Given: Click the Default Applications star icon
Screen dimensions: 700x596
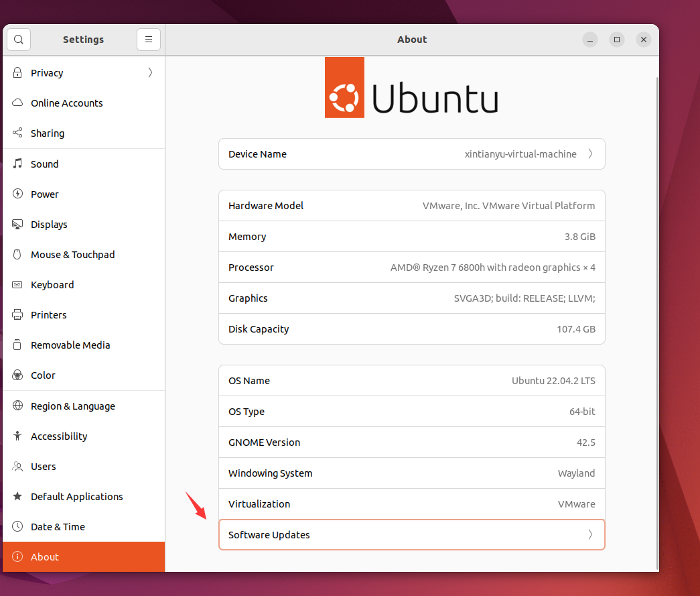Looking at the screenshot, I should [x=17, y=496].
